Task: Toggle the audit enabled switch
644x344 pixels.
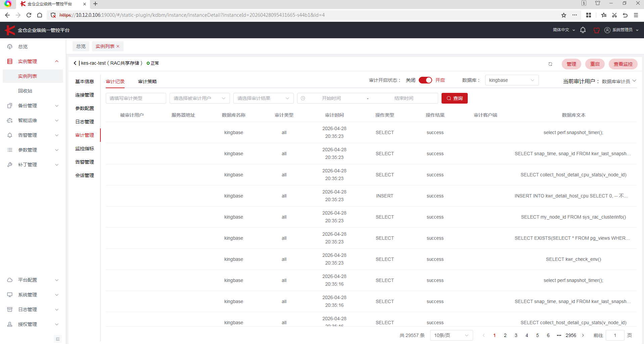Action: [x=425, y=80]
